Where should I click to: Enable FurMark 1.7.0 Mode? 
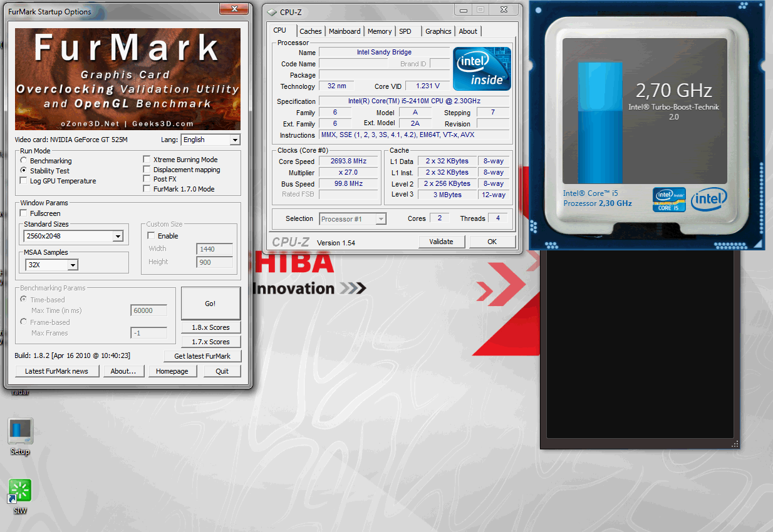click(x=147, y=189)
